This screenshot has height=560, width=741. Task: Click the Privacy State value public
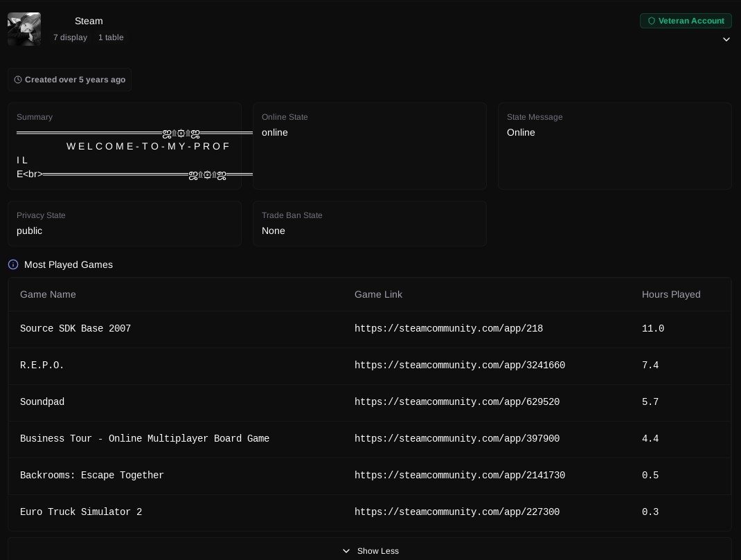29,231
